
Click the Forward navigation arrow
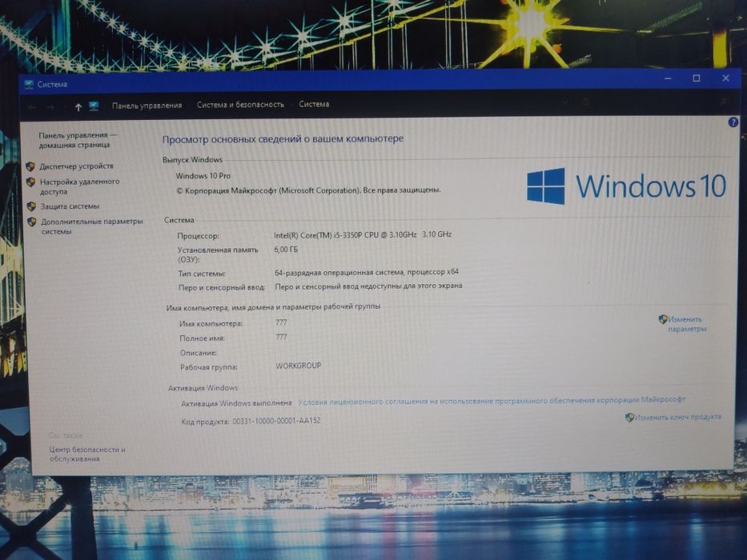tap(50, 108)
